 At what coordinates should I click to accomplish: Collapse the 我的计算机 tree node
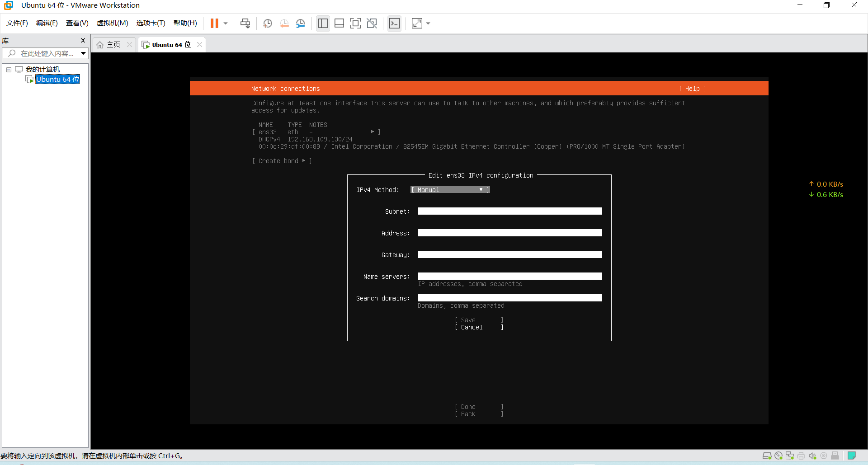click(9, 70)
